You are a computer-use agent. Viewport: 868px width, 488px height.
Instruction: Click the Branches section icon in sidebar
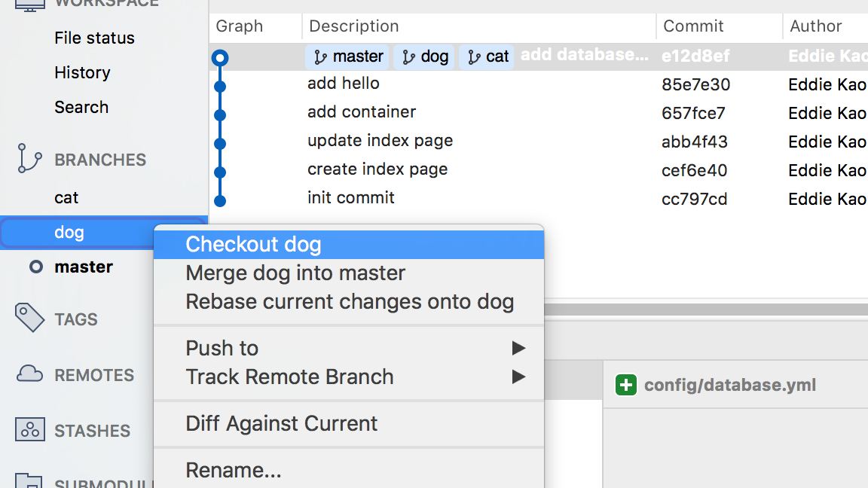[29, 160]
